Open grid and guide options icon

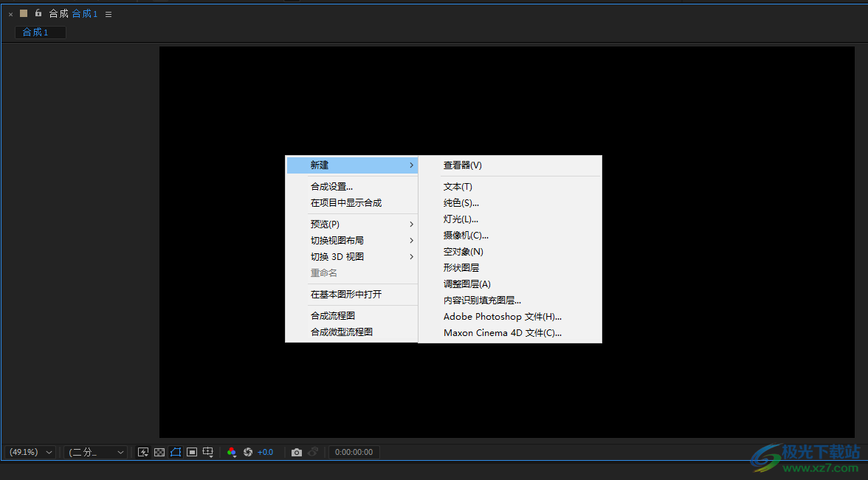[x=208, y=453]
